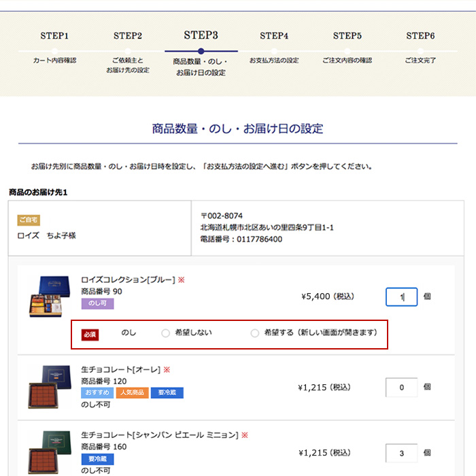Image resolution: width=476 pixels, height=476 pixels.
Task: Click the blue おすすめ tag
Action: (x=97, y=392)
